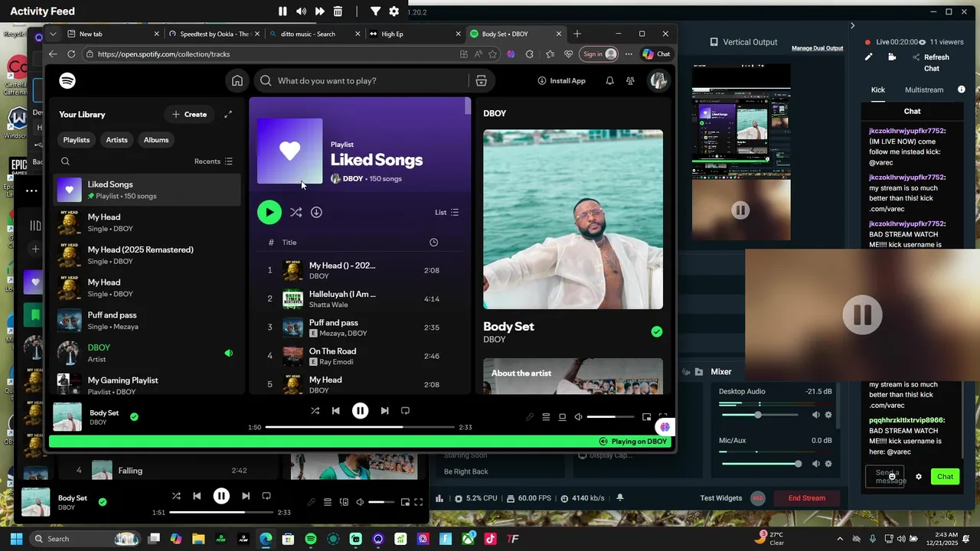The height and width of the screenshot is (551, 980).
Task: Toggle shuffle in the Spotify browser player
Action: click(x=315, y=411)
